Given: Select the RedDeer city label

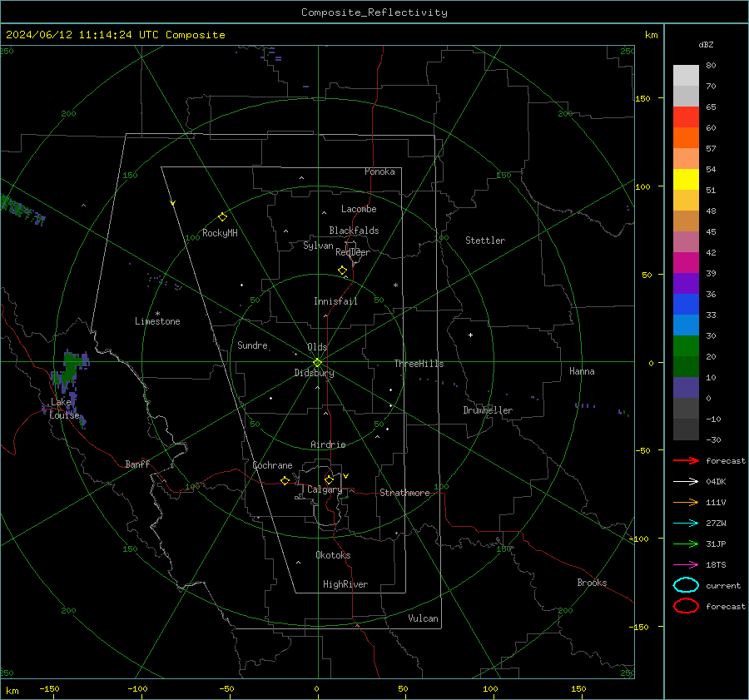Looking at the screenshot, I should click(x=353, y=252).
